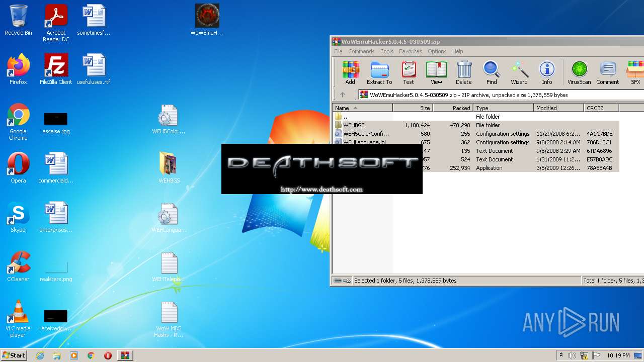
Task: Launch Google Chrome desktop shortcut
Action: [x=18, y=122]
